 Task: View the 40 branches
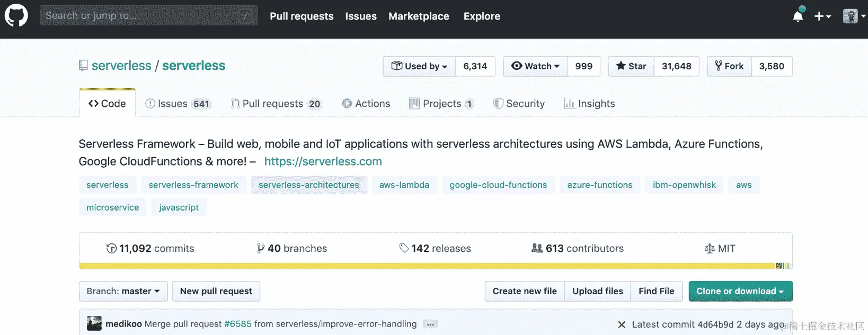[292, 248]
